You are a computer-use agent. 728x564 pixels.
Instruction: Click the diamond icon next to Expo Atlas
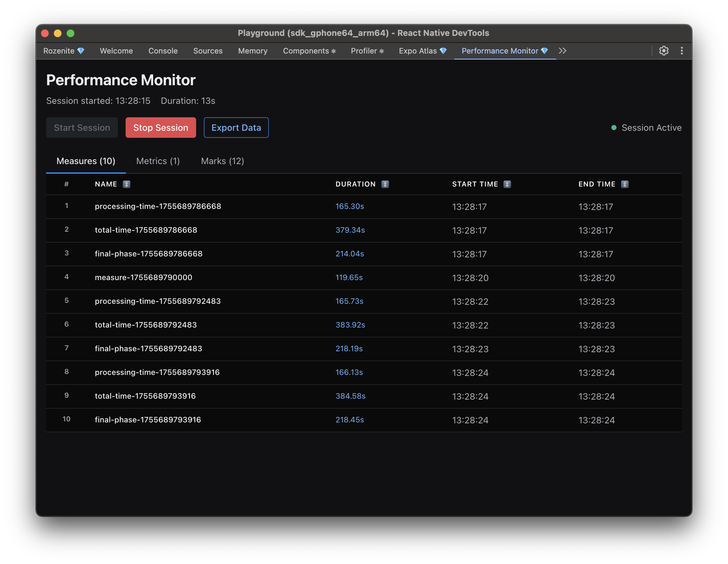pyautogui.click(x=443, y=51)
